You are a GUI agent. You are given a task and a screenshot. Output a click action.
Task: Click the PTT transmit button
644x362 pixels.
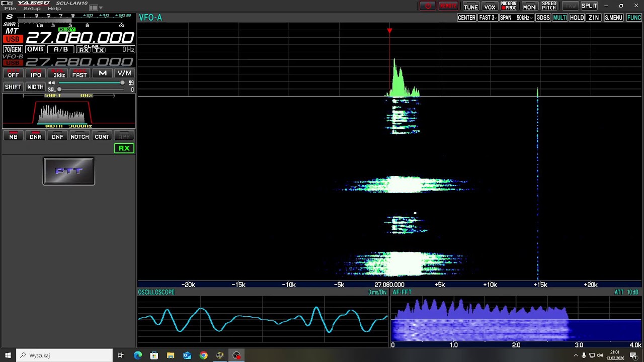(69, 171)
